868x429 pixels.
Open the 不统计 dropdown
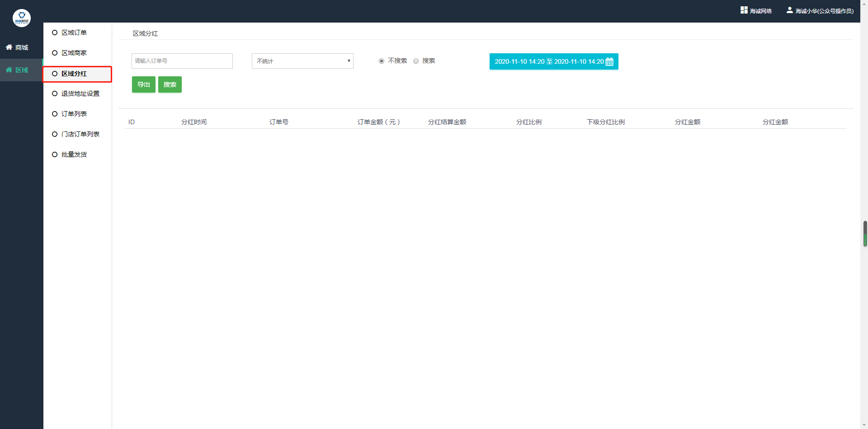click(302, 61)
